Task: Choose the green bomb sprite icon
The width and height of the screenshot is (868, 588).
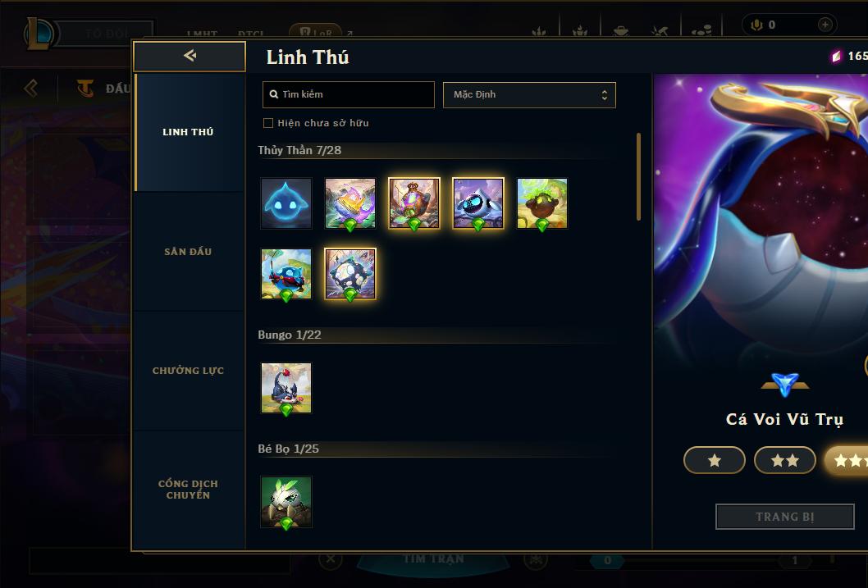Action: (x=542, y=203)
